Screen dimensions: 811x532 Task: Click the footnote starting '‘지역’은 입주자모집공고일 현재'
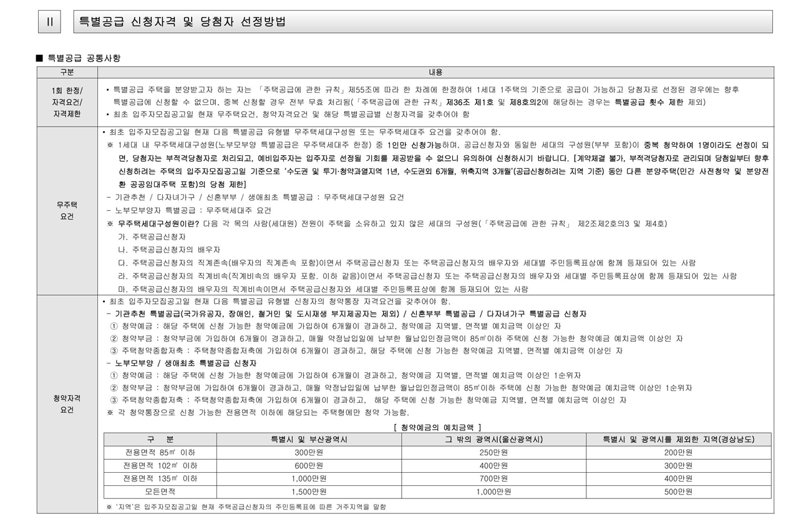tap(246, 507)
